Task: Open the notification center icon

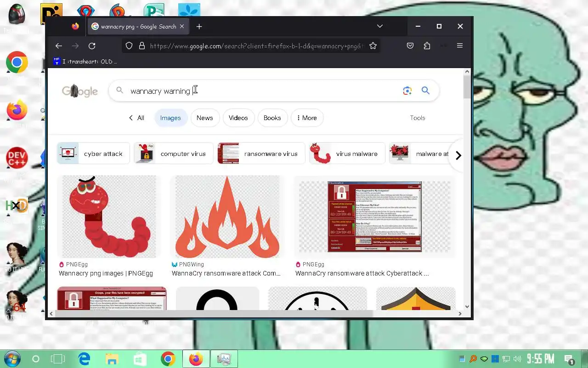Action: coord(569,359)
